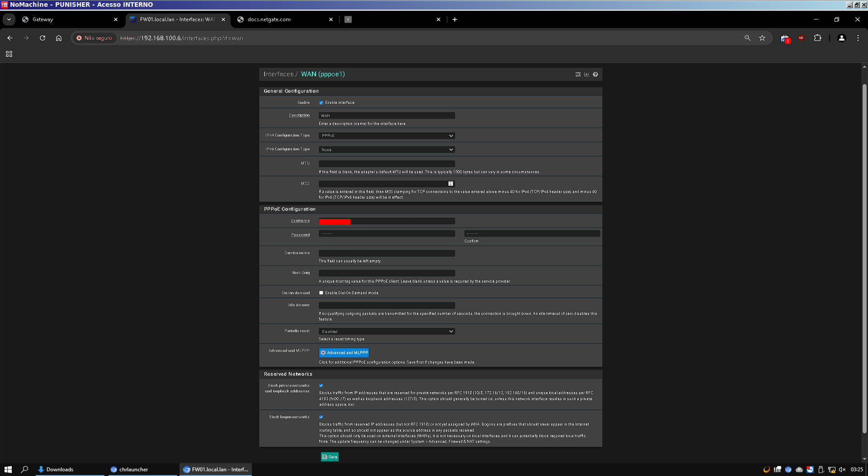This screenshot has height=476, width=868.
Task: Open the related settings sliders icon
Action: point(578,75)
